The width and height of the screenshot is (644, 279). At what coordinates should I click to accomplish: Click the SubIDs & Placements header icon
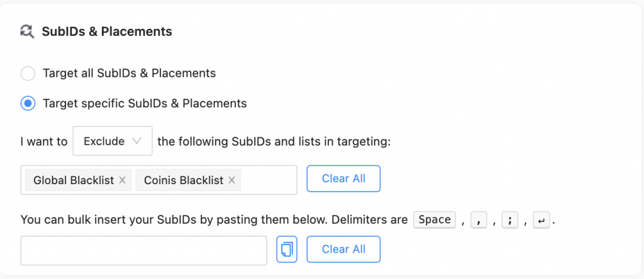tap(27, 31)
